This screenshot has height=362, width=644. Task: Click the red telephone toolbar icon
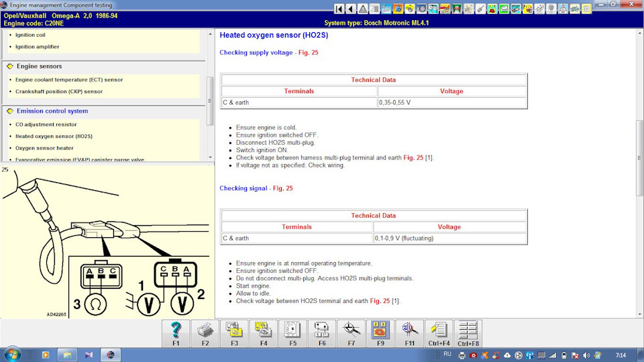tap(492, 9)
